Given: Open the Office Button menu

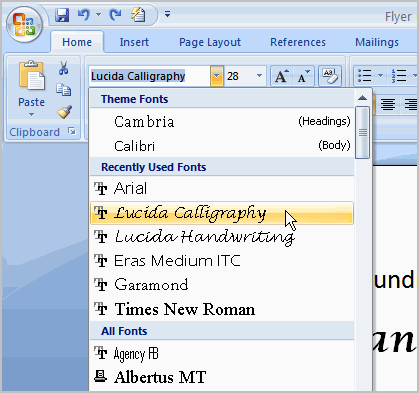Looking at the screenshot, I should [x=24, y=25].
